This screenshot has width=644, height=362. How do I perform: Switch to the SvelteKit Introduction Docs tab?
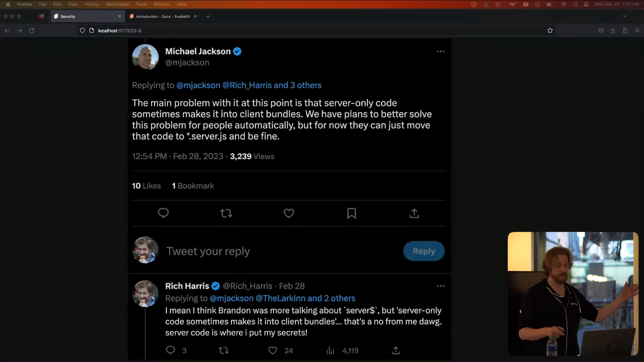point(163,16)
